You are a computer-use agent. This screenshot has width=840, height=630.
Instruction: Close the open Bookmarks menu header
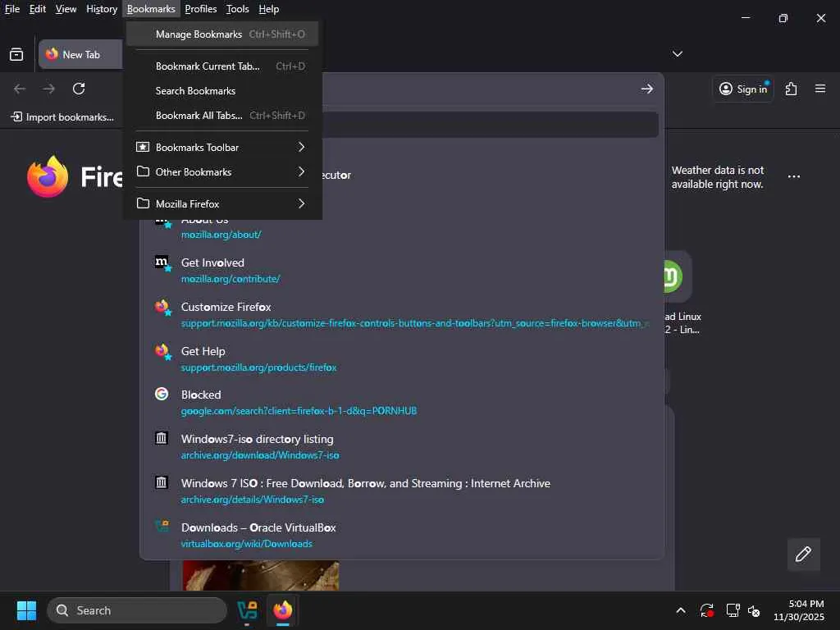tap(151, 9)
